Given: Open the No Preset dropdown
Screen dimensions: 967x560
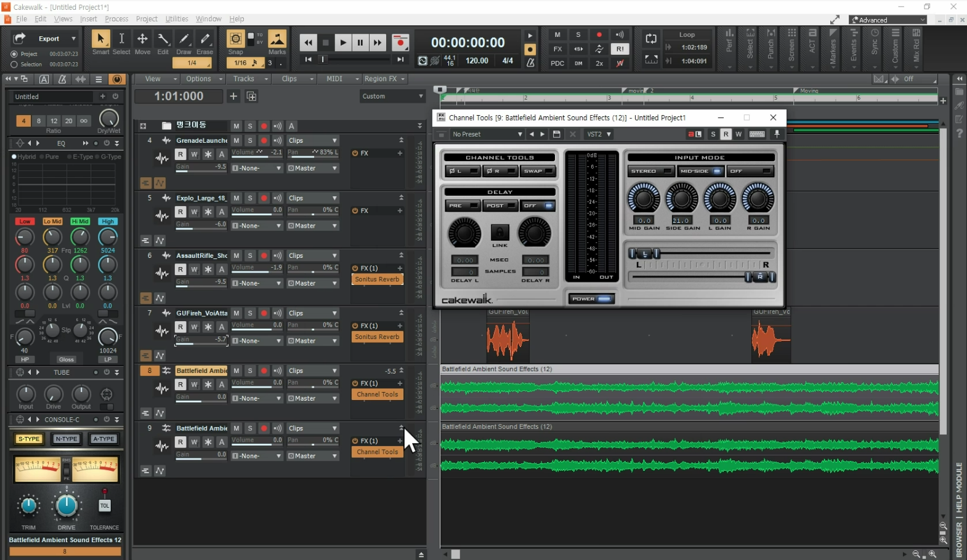Looking at the screenshot, I should click(487, 134).
